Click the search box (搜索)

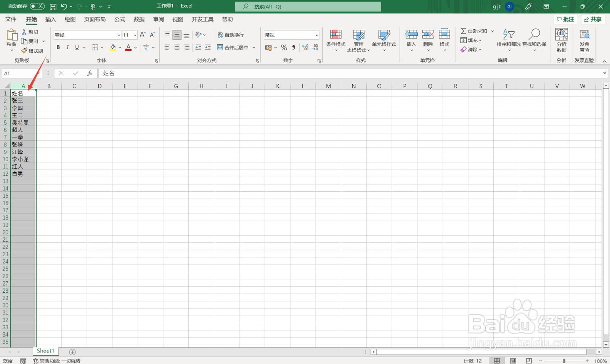tap(308, 6)
